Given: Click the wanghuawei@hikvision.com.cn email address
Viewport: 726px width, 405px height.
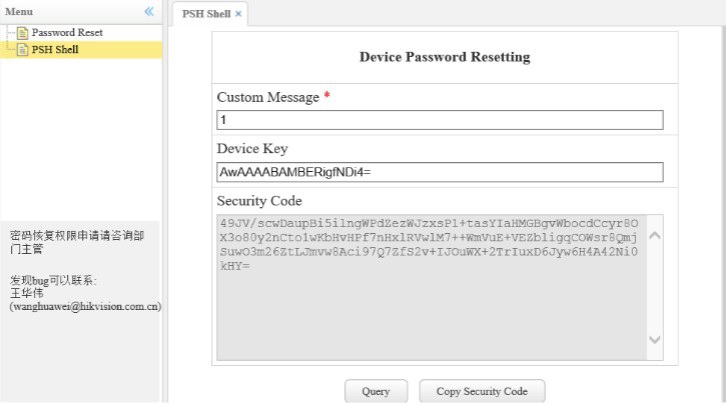Looking at the screenshot, I should (x=85, y=307).
